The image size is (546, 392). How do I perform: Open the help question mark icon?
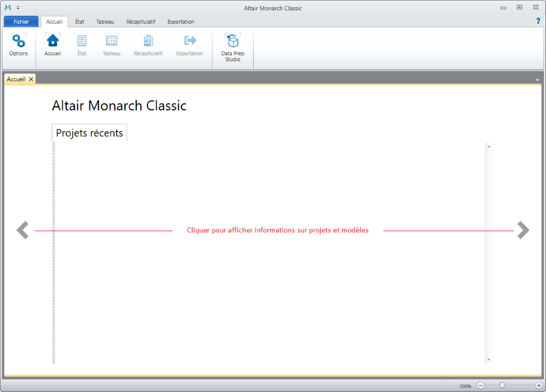pyautogui.click(x=538, y=21)
